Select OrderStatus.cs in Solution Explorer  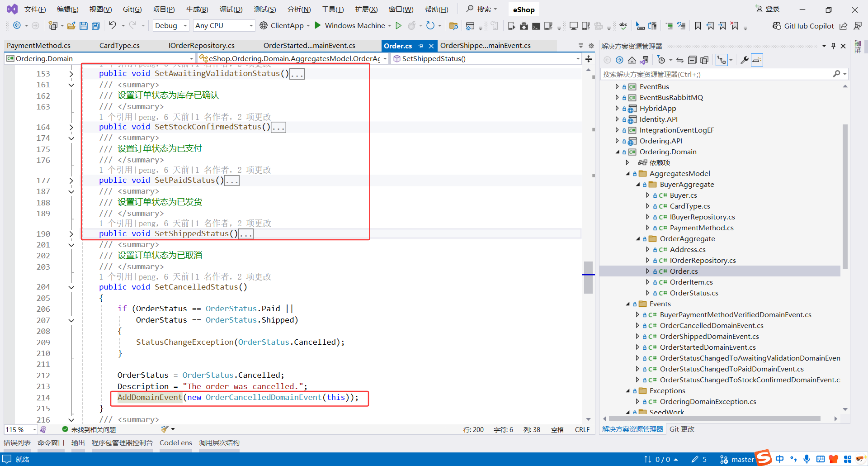(x=694, y=293)
